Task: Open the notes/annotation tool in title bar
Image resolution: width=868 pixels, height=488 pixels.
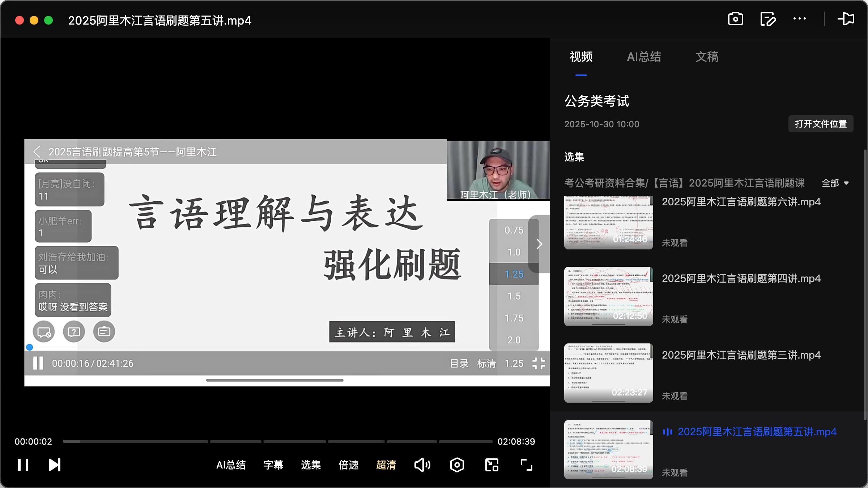Action: pos(767,19)
